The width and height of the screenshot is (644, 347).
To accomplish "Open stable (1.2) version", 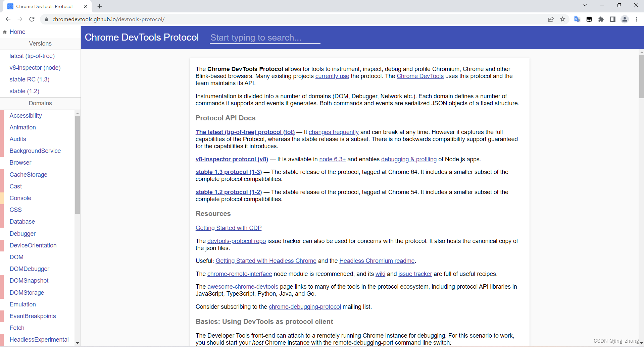I will 24,91.
